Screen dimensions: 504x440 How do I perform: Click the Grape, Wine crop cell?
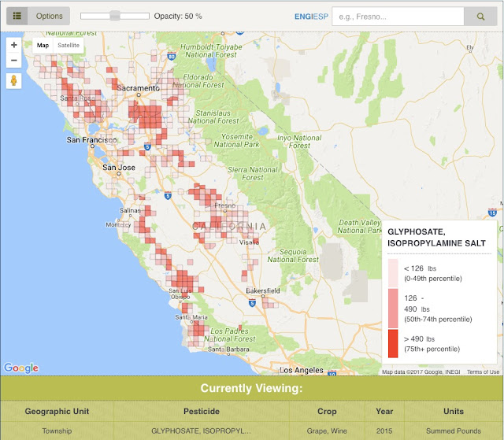point(327,431)
